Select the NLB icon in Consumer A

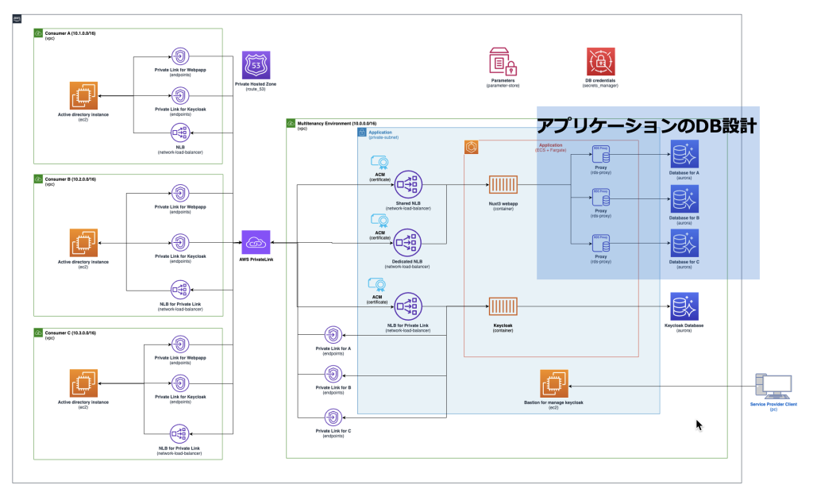pyautogui.click(x=180, y=133)
